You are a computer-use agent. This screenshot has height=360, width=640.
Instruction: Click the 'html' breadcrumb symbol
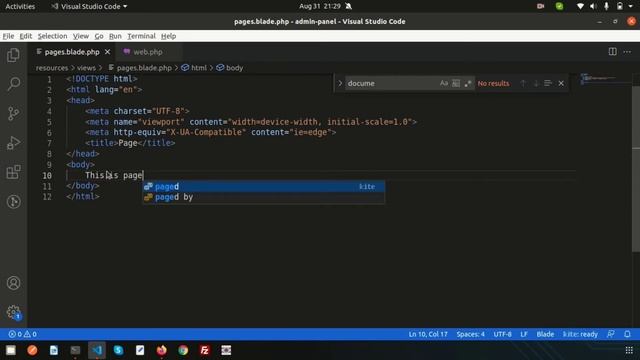[x=194, y=68]
